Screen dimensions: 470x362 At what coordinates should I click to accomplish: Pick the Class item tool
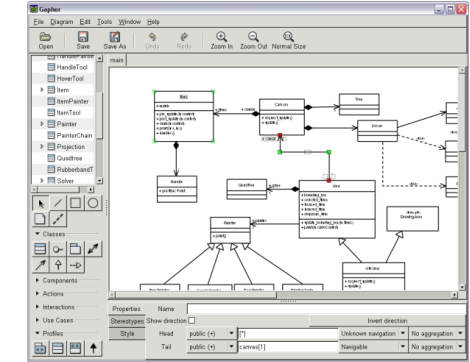[x=40, y=249]
